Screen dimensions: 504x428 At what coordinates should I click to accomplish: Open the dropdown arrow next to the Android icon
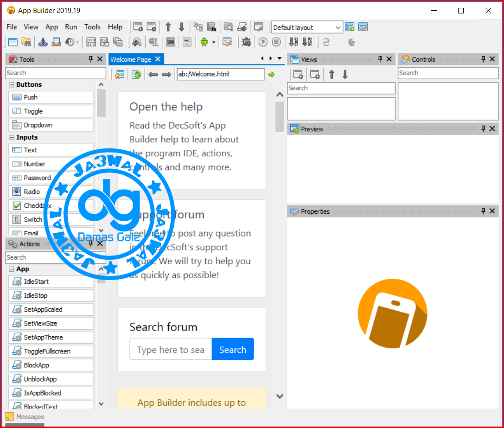[x=213, y=43]
